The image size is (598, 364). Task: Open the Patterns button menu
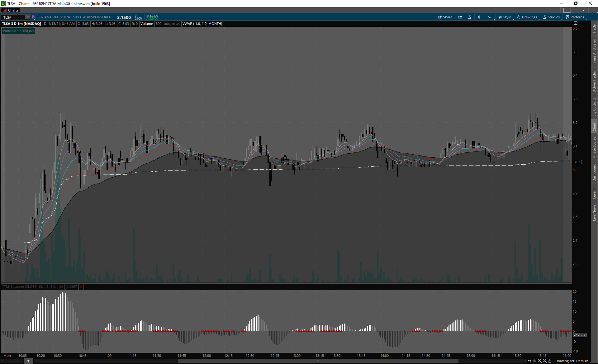point(575,17)
